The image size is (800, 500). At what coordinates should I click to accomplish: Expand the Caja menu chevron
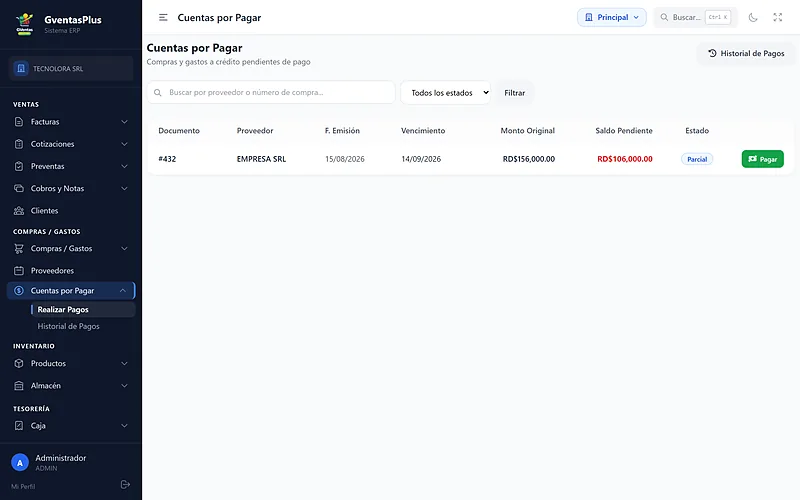(x=124, y=426)
